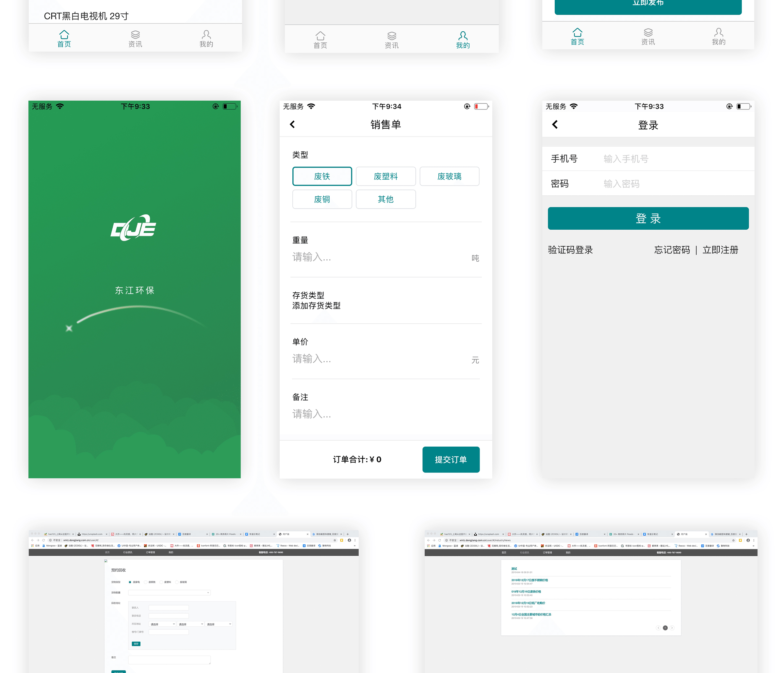Choose 废玻璃 type chip on 销售单
The height and width of the screenshot is (673, 784).
coord(449,176)
